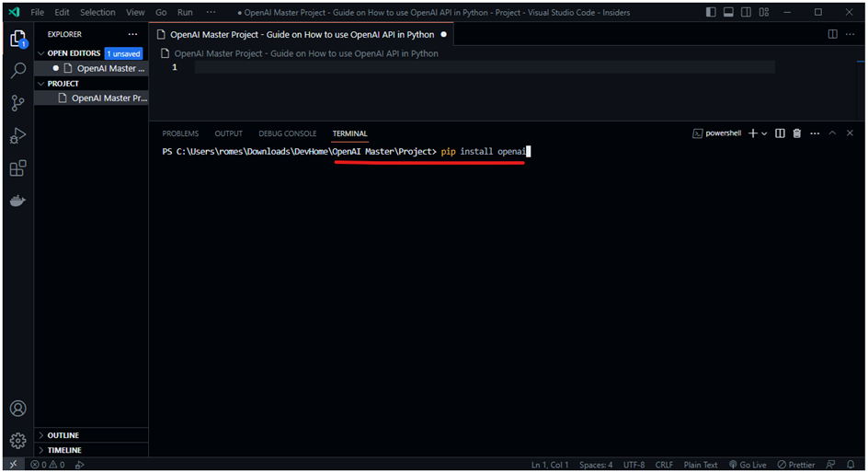This screenshot has height=473, width=868.
Task: Click the notifications bell in status bar
Action: coord(851,465)
